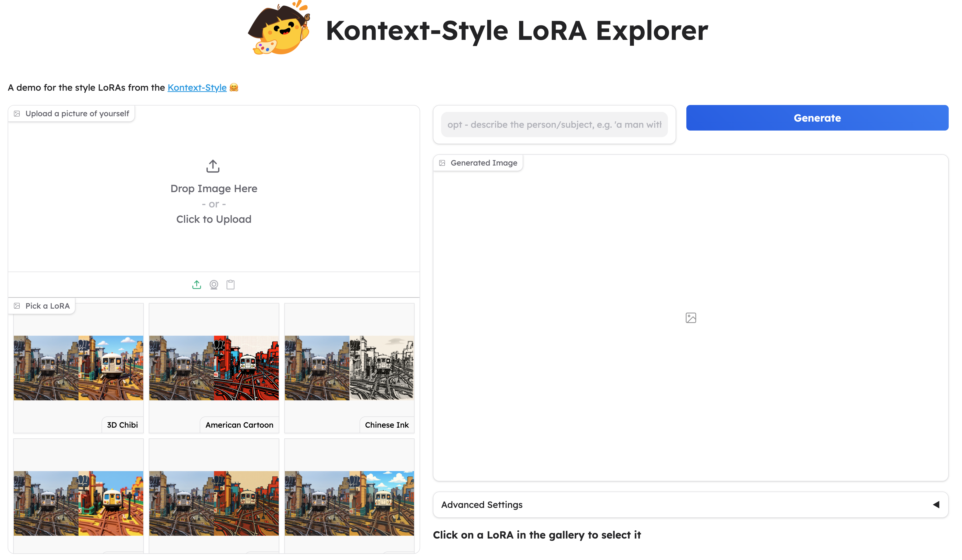This screenshot has height=560, width=962.
Task: Click the image icon on the Upload panel label
Action: click(17, 113)
